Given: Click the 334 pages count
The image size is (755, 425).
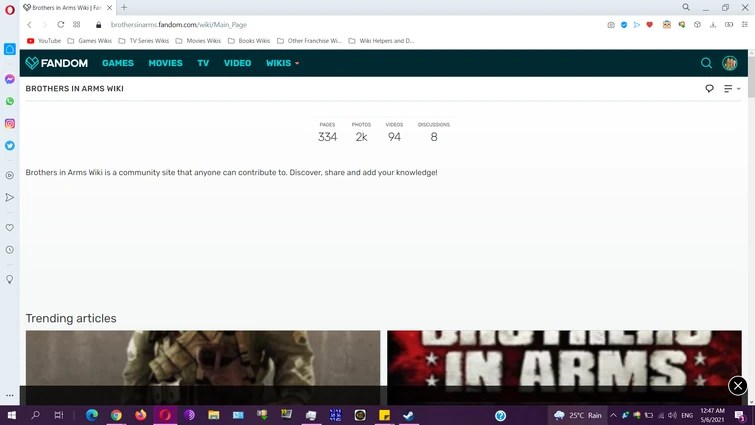Looking at the screenshot, I should pos(327,137).
